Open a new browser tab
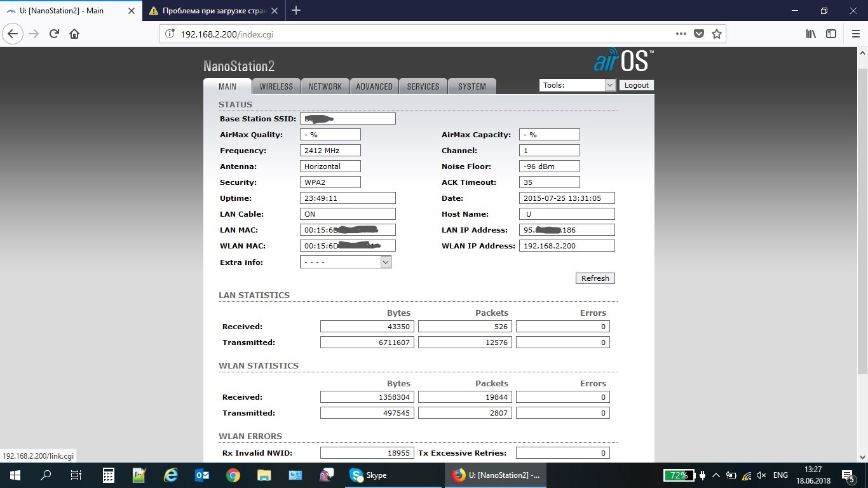This screenshot has width=868, height=488. (x=296, y=10)
